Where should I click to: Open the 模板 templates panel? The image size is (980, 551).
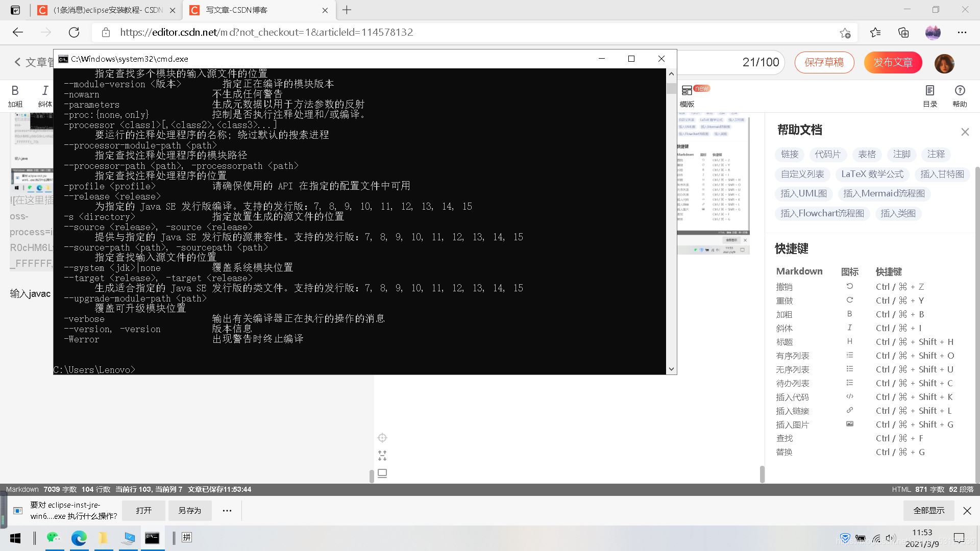click(687, 96)
